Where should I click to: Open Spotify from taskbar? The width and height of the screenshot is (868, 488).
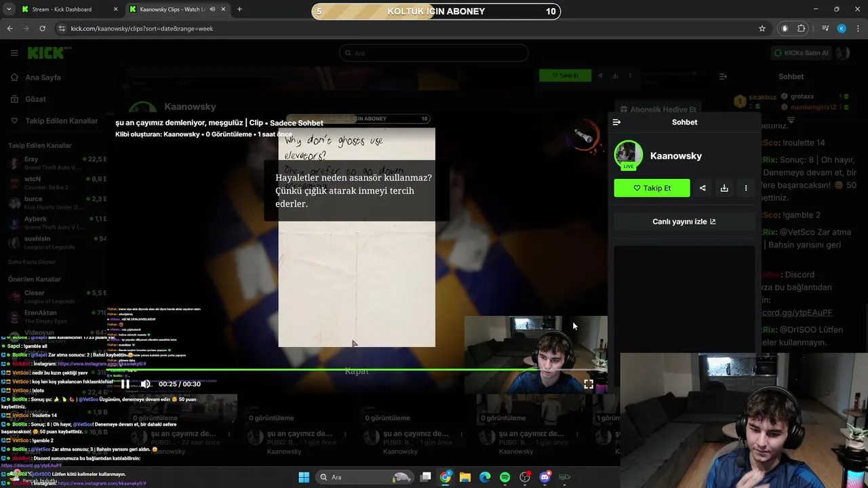pyautogui.click(x=505, y=477)
